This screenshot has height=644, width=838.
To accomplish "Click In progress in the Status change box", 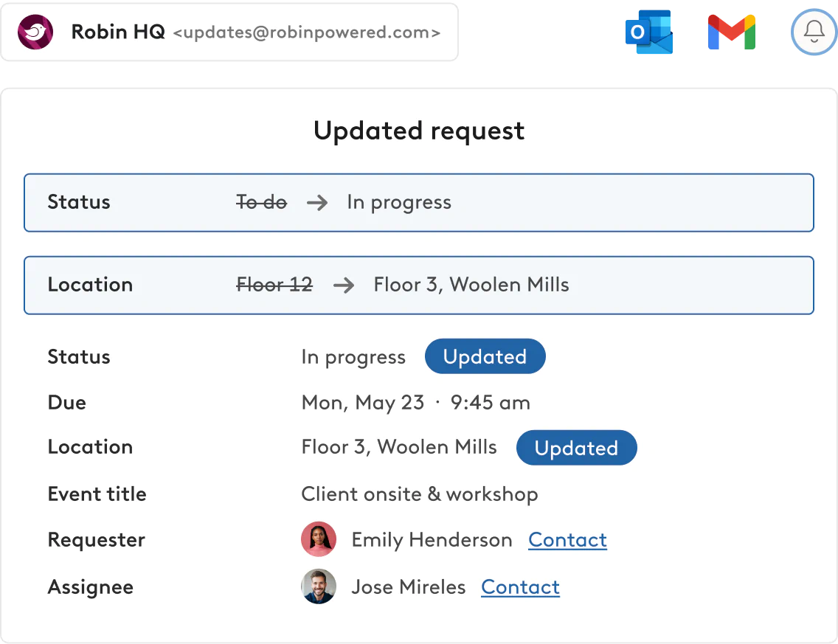I will click(399, 203).
